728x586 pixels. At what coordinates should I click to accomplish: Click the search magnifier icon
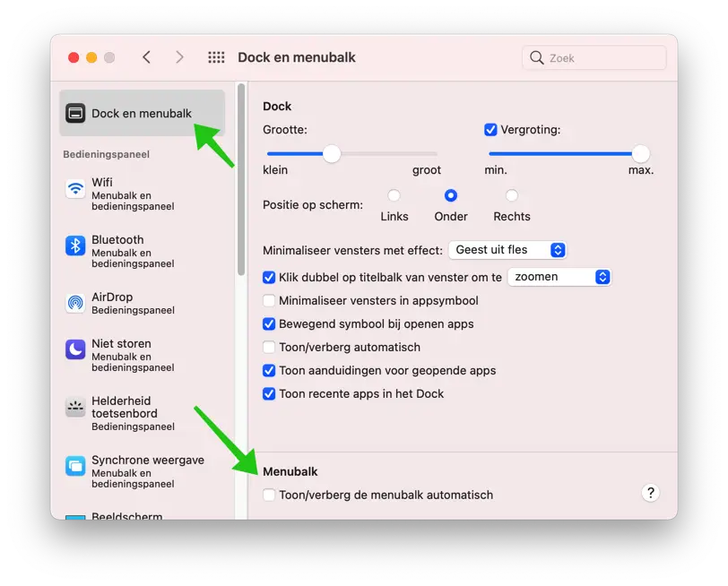coord(537,58)
